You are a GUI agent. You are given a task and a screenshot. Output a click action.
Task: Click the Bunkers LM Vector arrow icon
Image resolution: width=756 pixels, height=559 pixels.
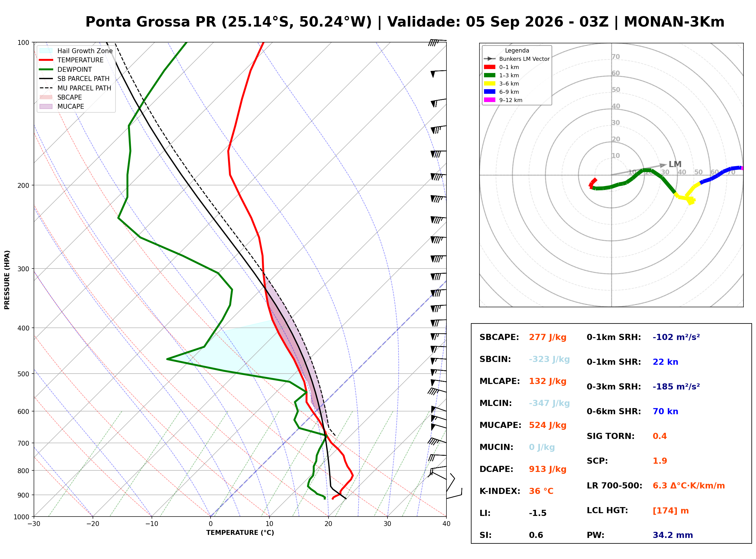point(489,59)
